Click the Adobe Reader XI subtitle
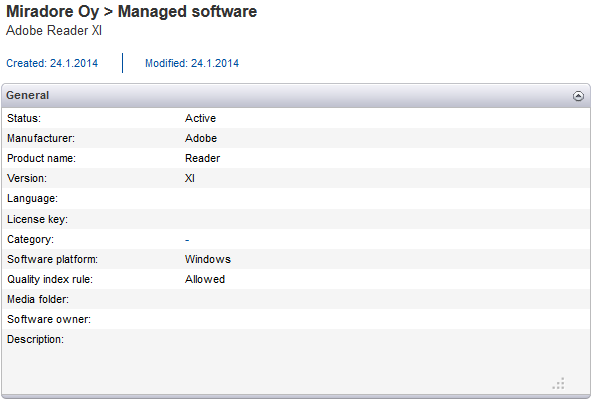This screenshot has width=593, height=402. [x=54, y=31]
